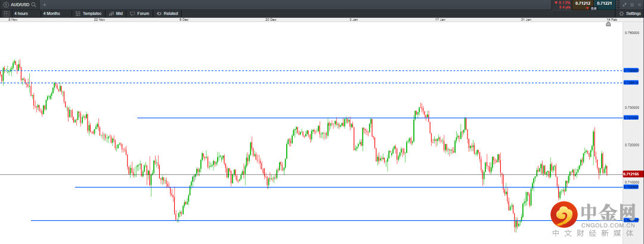
Task: Click the current price label 0.712165 on axis
Action: pyautogui.click(x=631, y=174)
